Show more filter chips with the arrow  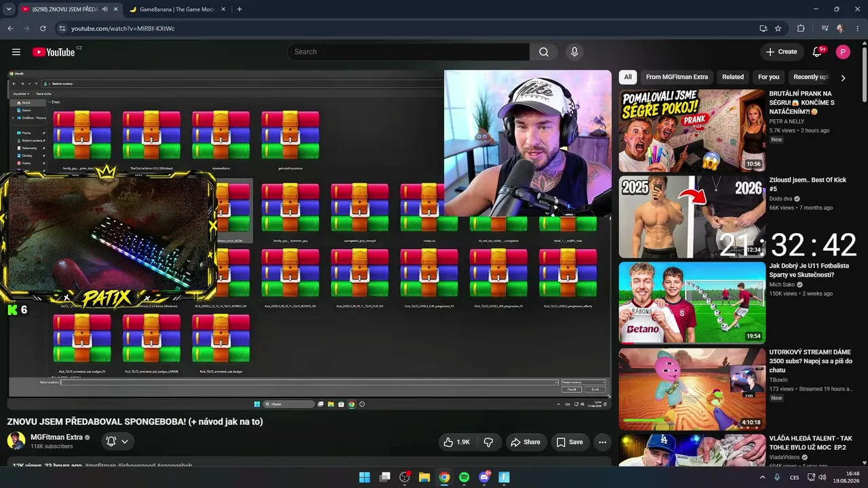pyautogui.click(x=843, y=77)
